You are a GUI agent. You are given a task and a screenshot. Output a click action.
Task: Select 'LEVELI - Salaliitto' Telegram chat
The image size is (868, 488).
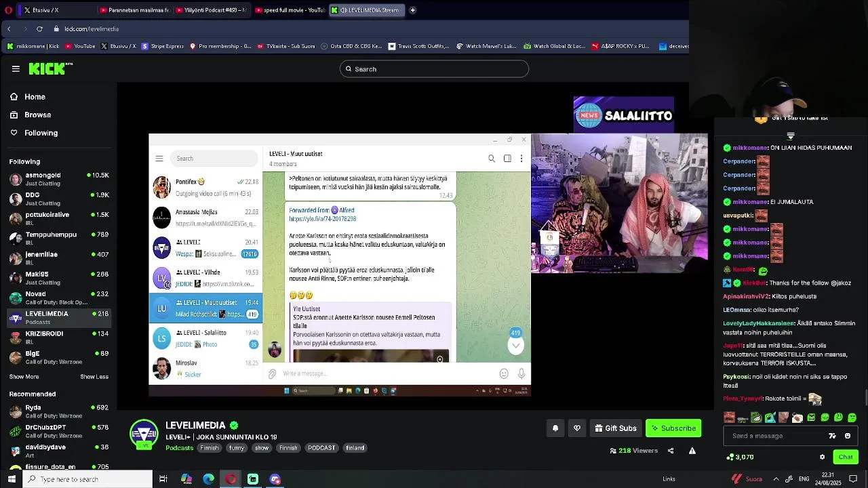click(205, 338)
